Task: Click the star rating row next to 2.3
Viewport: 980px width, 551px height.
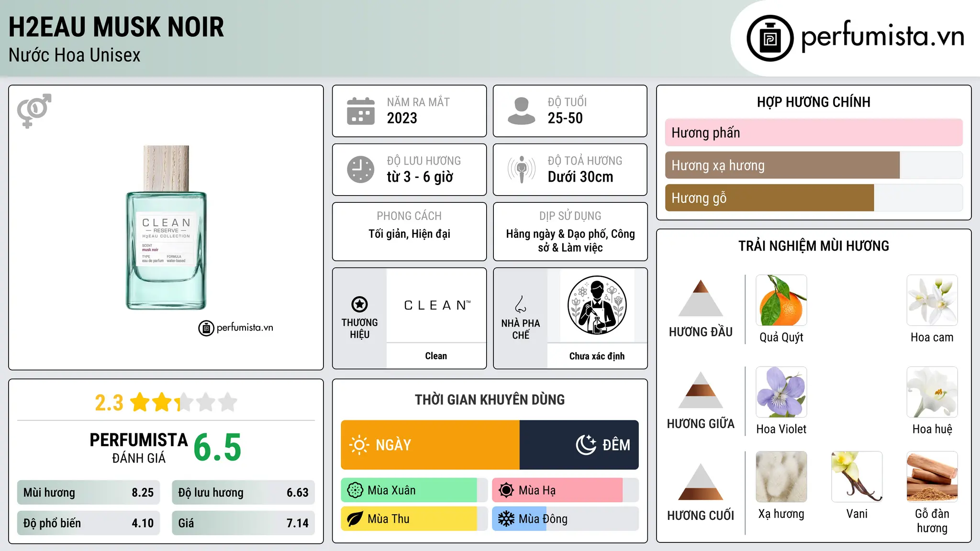Action: coord(183,402)
